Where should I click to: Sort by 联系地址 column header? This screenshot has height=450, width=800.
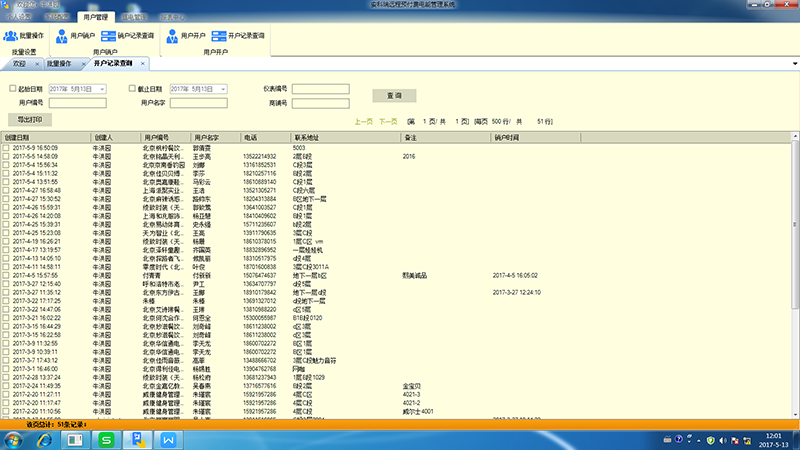345,138
